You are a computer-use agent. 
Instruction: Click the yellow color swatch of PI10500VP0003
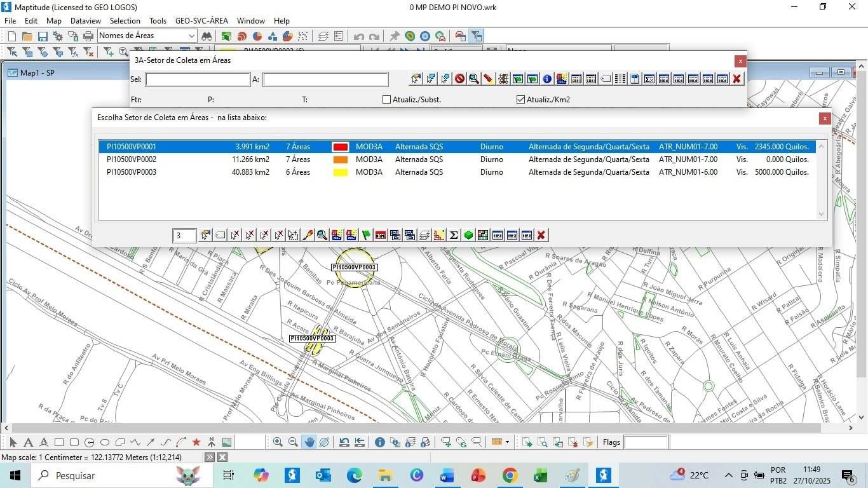point(341,172)
